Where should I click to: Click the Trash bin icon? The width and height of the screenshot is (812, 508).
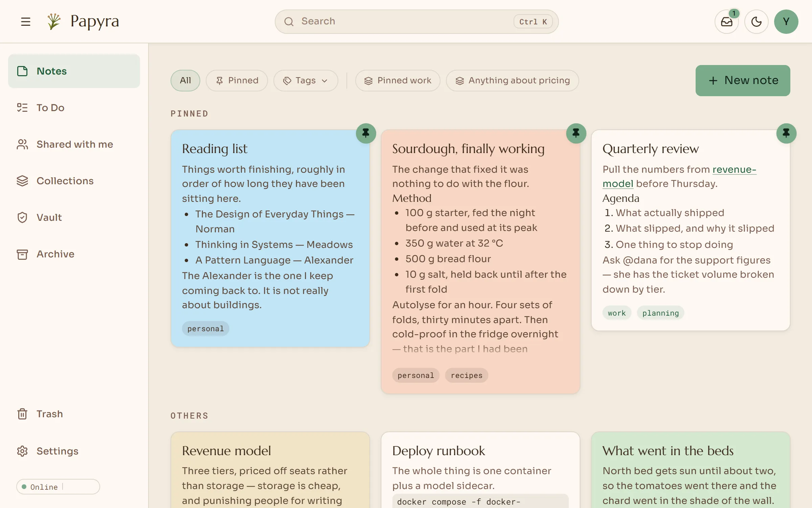pyautogui.click(x=22, y=414)
